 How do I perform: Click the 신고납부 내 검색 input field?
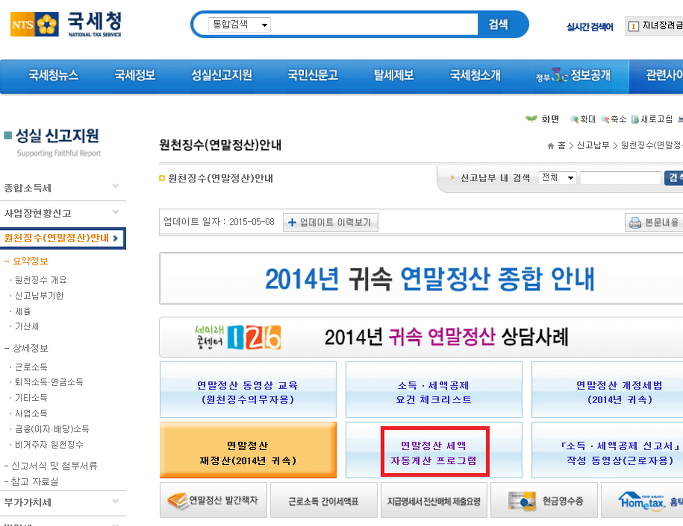coord(620,178)
